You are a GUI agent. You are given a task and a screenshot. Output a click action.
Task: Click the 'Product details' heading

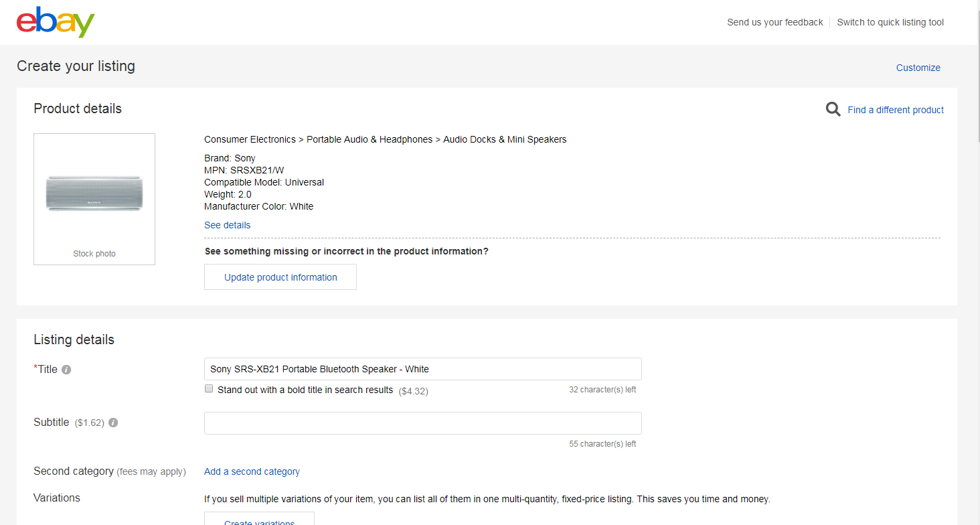(78, 108)
